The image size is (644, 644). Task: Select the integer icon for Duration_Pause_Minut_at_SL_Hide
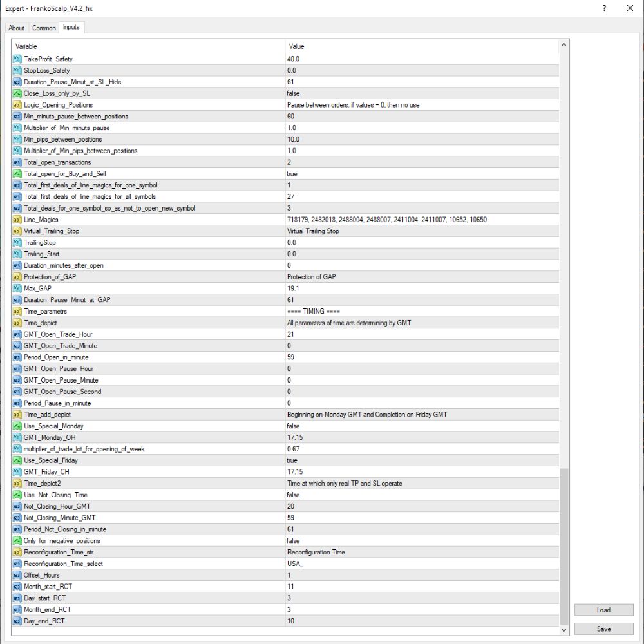pyautogui.click(x=17, y=82)
